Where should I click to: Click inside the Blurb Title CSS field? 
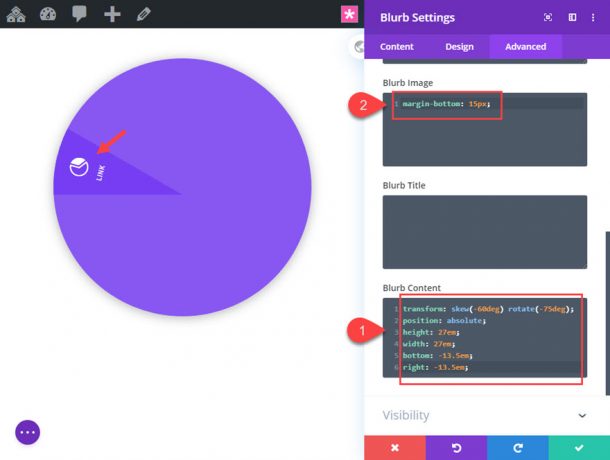[485, 232]
